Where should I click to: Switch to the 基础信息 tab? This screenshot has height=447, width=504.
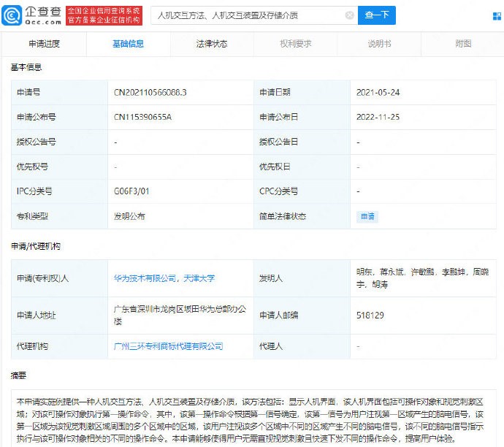pos(129,44)
